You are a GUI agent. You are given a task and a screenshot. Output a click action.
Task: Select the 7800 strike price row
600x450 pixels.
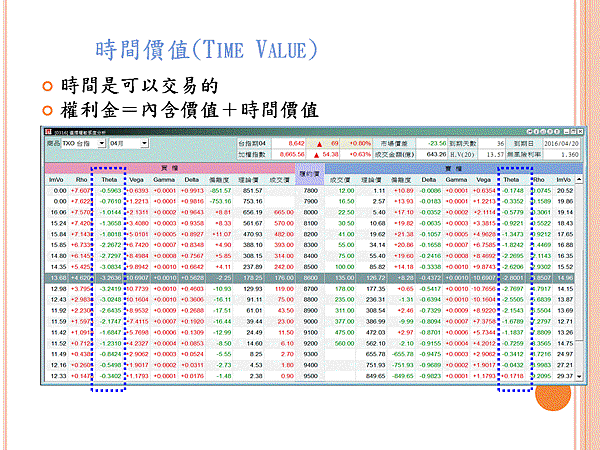tap(310, 191)
